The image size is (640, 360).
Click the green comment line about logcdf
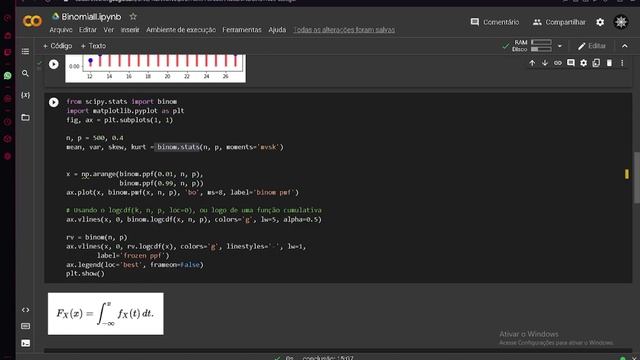click(x=194, y=210)
